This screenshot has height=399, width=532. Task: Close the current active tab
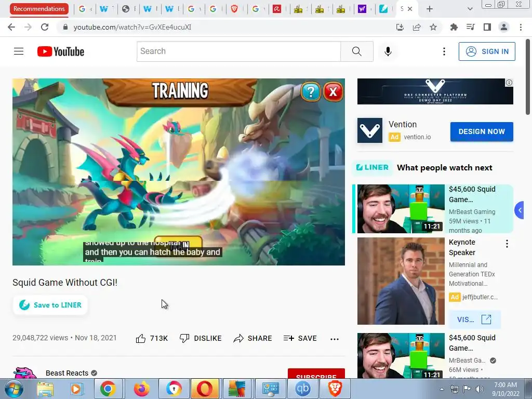[x=410, y=9]
